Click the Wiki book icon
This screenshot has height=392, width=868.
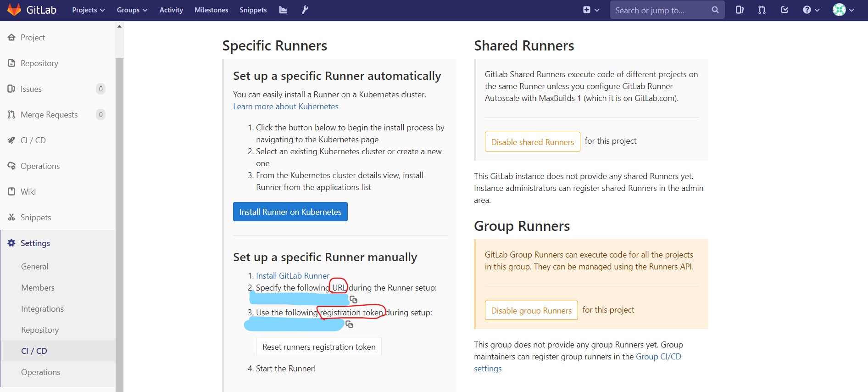click(x=11, y=191)
